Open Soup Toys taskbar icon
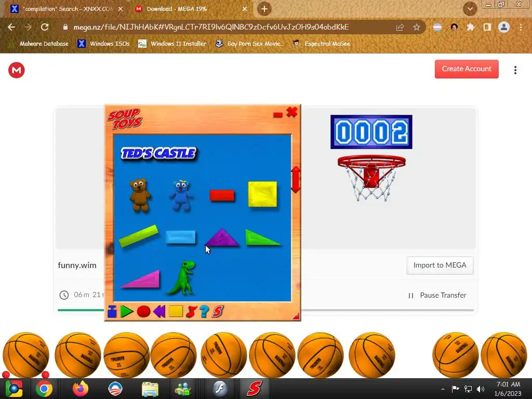The image size is (532, 399). coord(255,389)
